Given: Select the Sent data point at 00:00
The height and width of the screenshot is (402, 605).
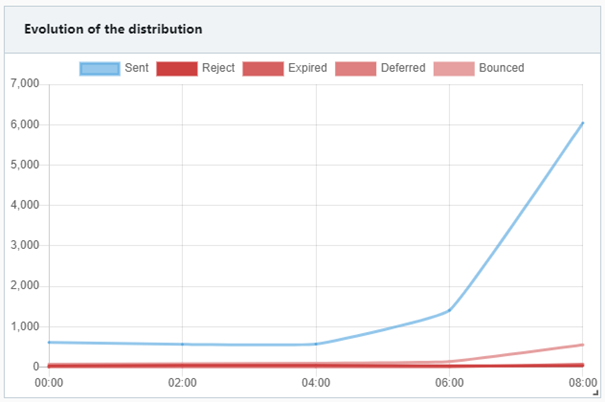Looking at the screenshot, I should [49, 342].
